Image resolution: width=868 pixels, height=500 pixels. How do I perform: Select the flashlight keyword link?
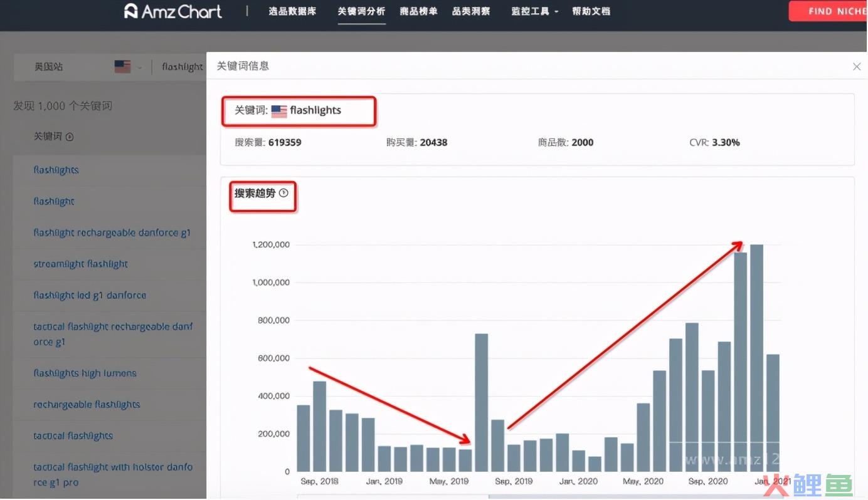click(x=54, y=201)
